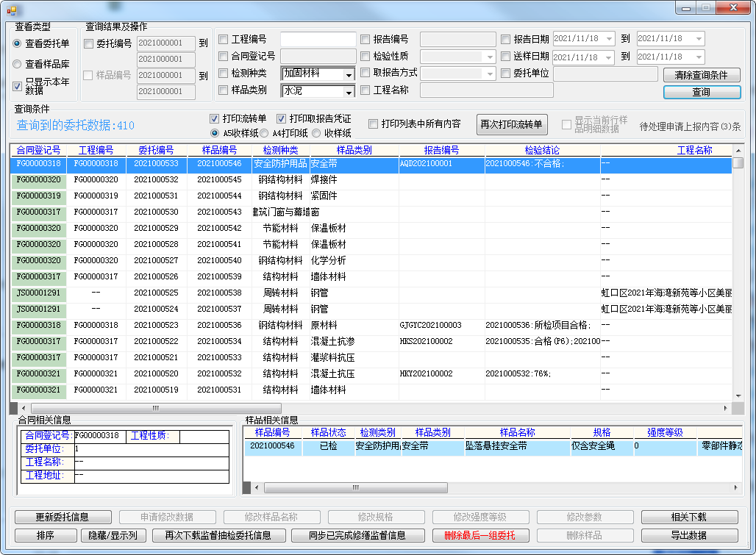Click the main table's horizontal scrollbar thumb

click(154, 408)
